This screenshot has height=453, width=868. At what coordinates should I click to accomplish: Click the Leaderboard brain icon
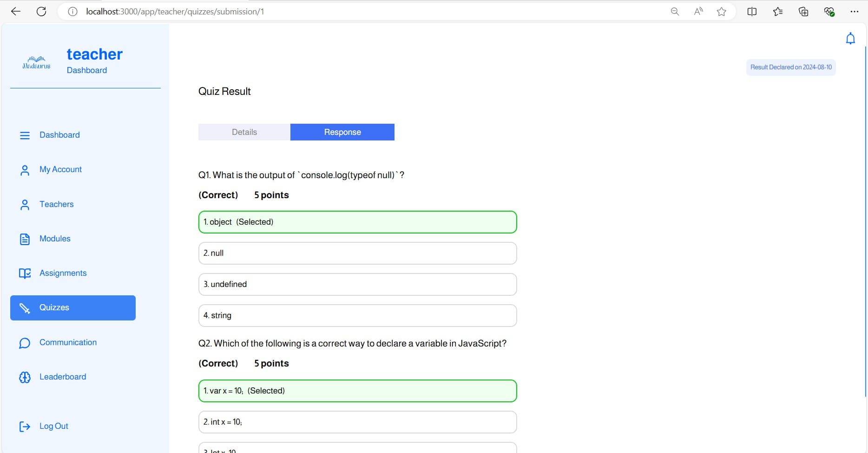click(25, 377)
